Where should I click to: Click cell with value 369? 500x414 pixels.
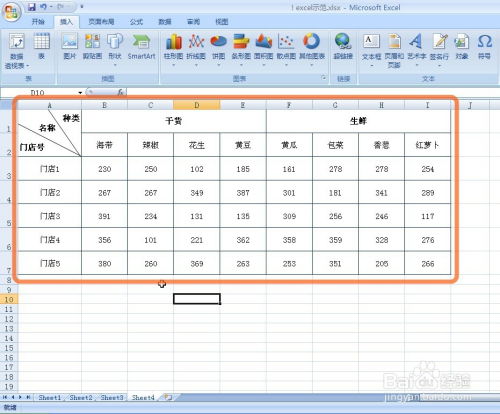pyautogui.click(x=197, y=263)
